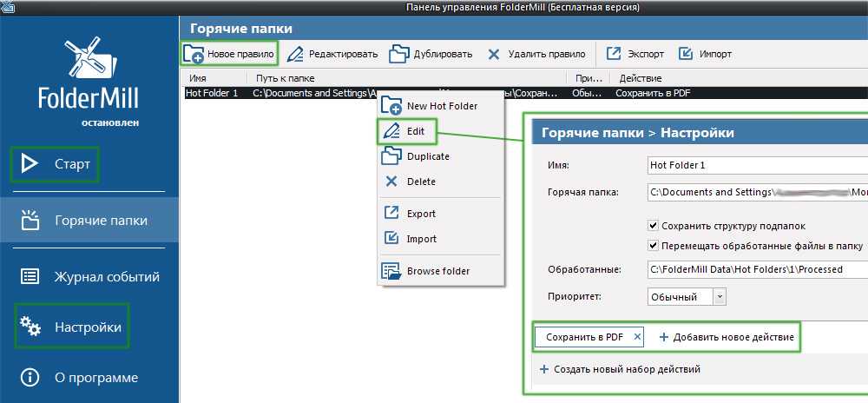Click the Экспорт toolbar icon
Image resolution: width=868 pixels, height=403 pixels.
(x=614, y=54)
